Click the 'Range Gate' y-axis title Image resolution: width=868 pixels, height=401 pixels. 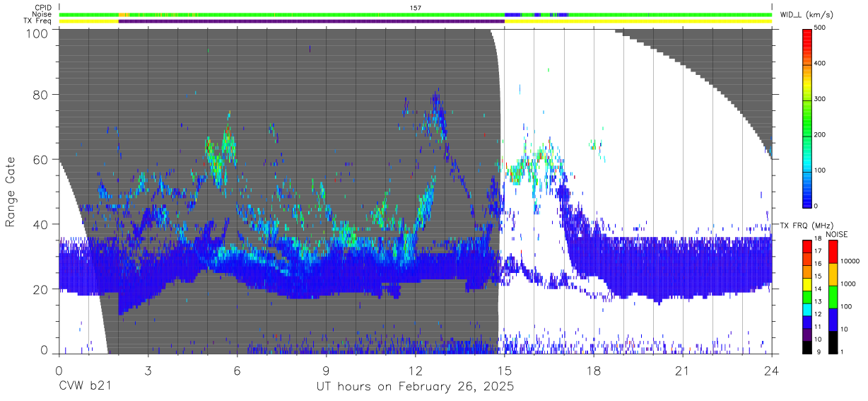click(11, 192)
